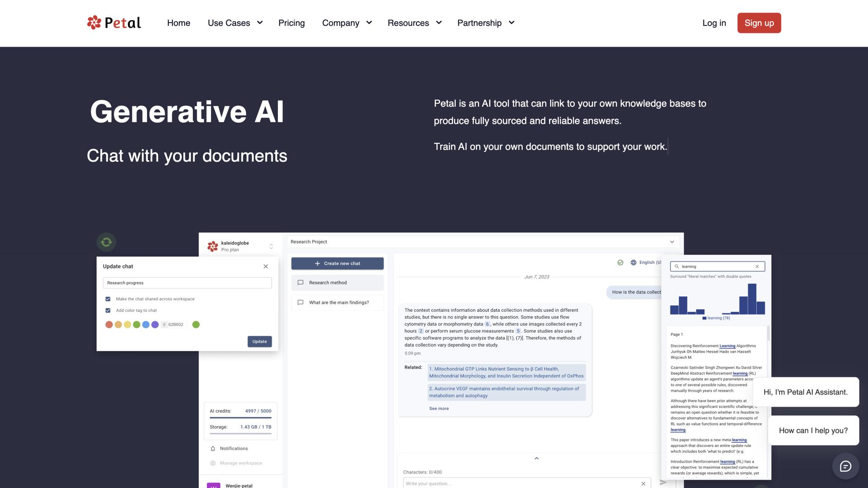Close the Update chat dialog
This screenshot has width=868, height=488.
(x=266, y=267)
